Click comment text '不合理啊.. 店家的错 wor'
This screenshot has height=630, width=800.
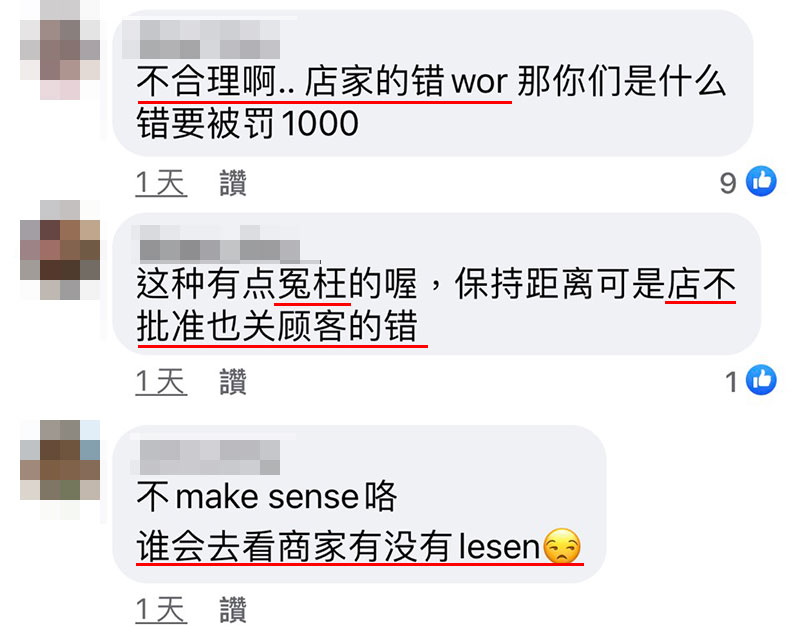click(x=322, y=82)
